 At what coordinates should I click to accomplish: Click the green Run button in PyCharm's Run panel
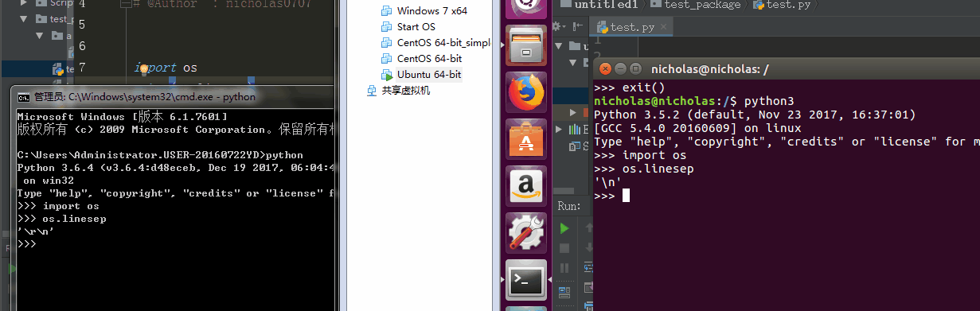pyautogui.click(x=564, y=228)
